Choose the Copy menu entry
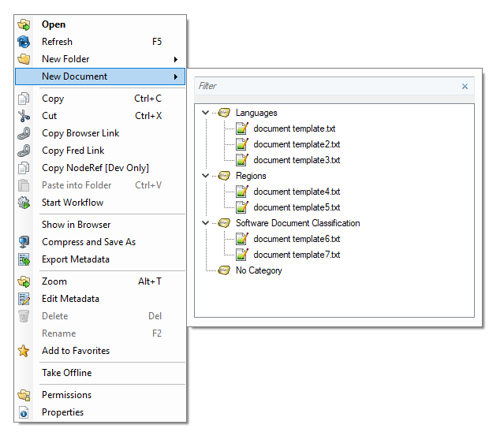504x447 pixels. (x=100, y=99)
